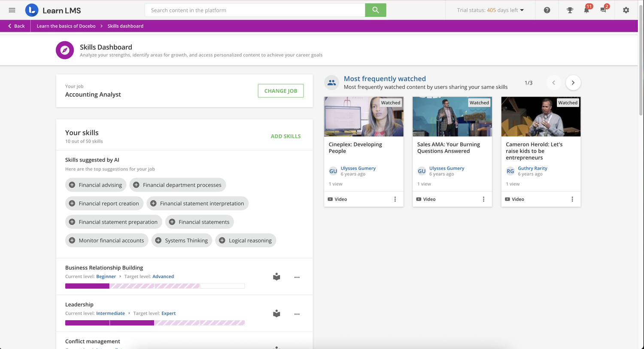
Task: Open the settings gear icon
Action: click(626, 10)
